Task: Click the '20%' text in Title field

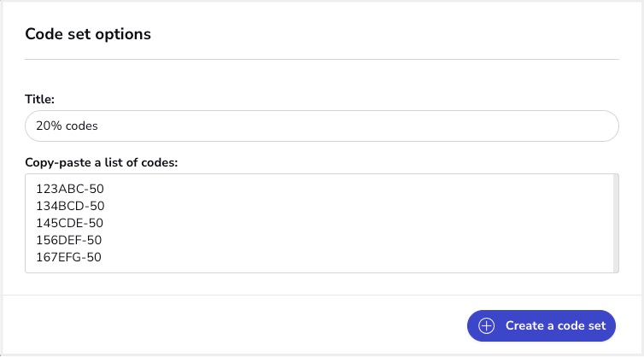Action: point(49,126)
